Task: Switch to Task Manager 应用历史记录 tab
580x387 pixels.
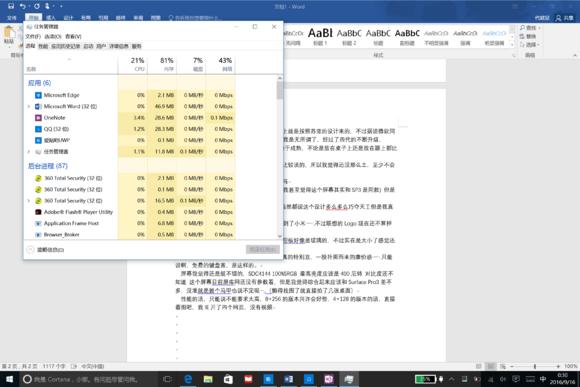Action: coord(65,46)
